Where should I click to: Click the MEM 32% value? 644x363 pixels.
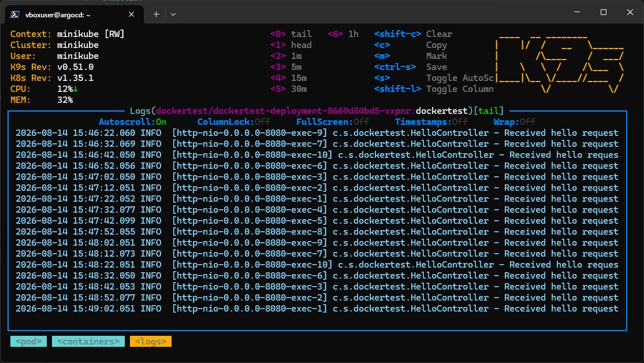(65, 100)
